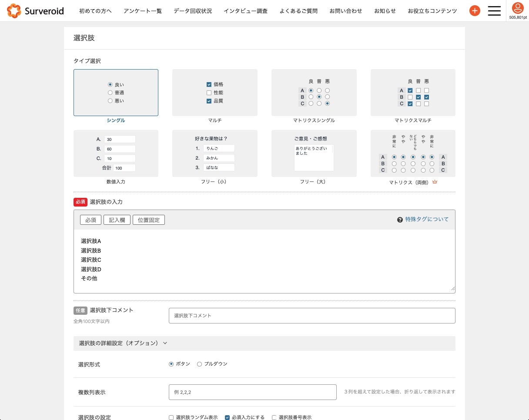The width and height of the screenshot is (529, 420).
Task: Click the 選択肢下コメント input field
Action: tap(312, 316)
